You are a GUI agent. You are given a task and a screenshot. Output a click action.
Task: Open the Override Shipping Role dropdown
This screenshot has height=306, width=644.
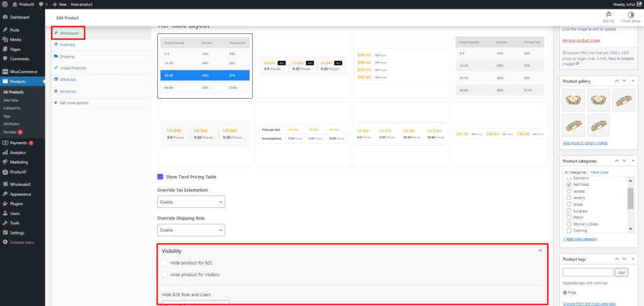tap(191, 231)
